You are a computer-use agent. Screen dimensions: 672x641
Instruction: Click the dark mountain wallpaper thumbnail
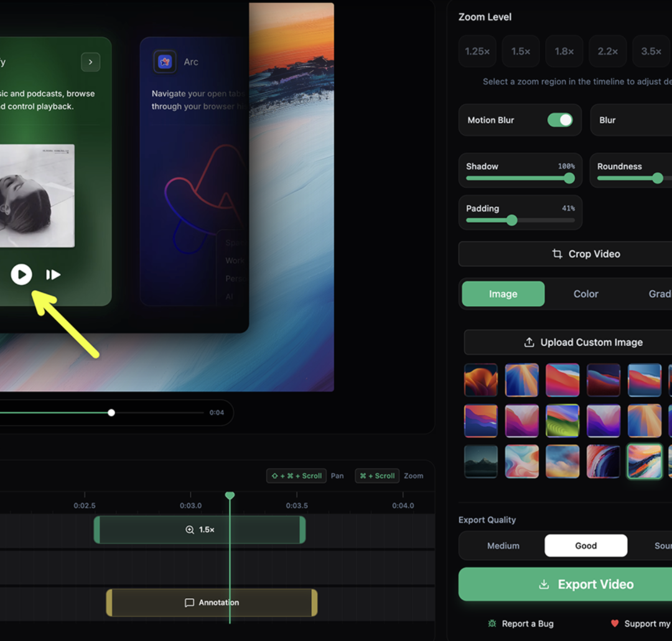(481, 461)
